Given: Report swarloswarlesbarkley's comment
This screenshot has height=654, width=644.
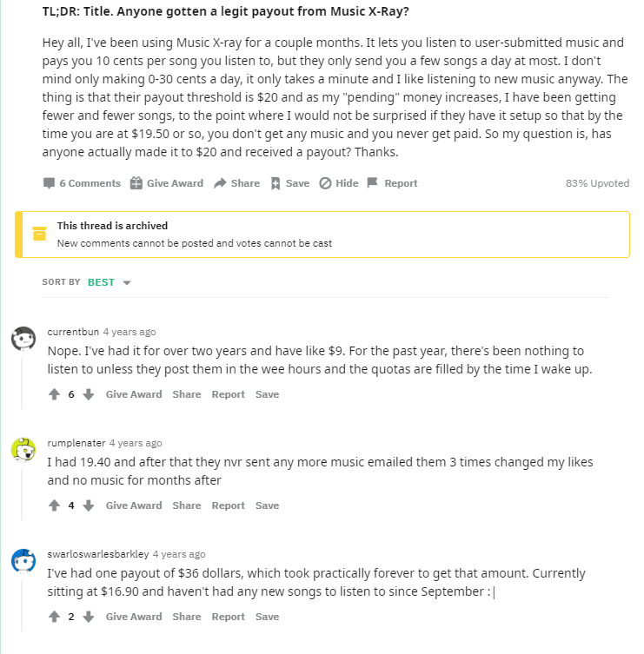Looking at the screenshot, I should (228, 617).
